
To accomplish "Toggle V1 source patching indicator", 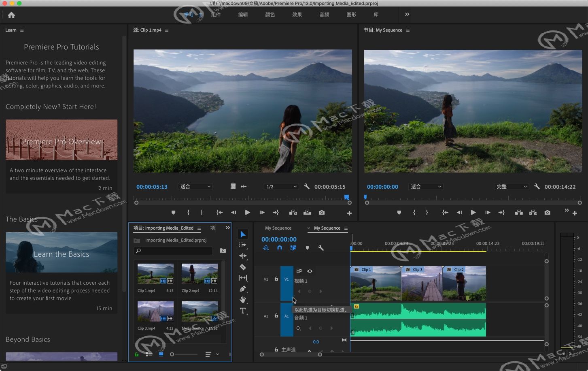I will [x=266, y=279].
